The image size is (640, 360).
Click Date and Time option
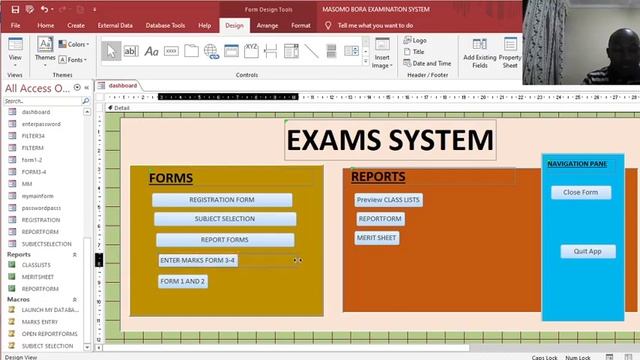click(427, 63)
